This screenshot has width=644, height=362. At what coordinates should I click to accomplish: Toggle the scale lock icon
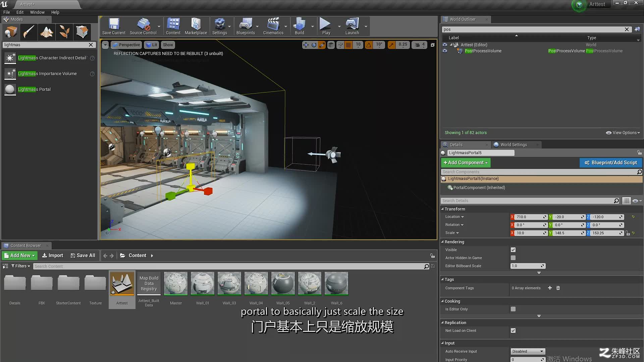point(628,233)
